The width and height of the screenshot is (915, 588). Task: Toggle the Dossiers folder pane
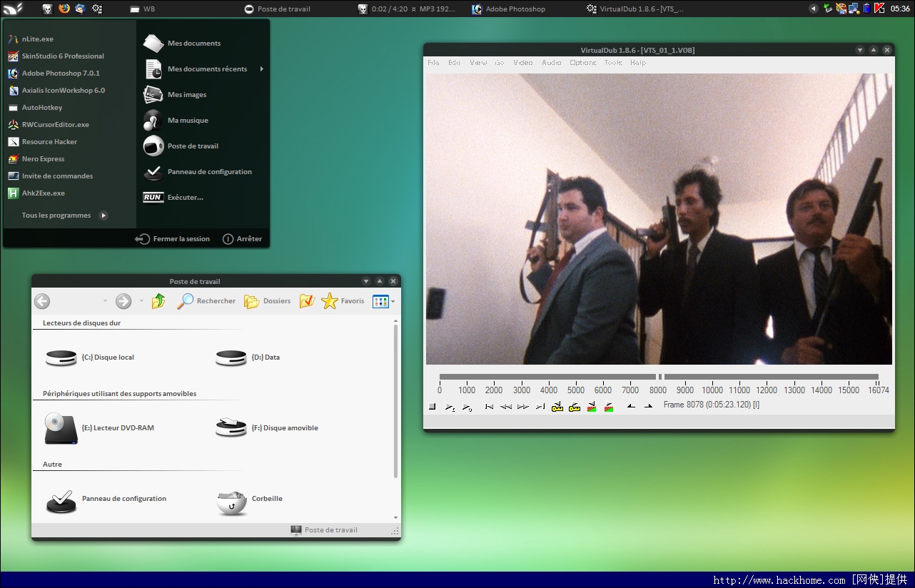(x=267, y=301)
